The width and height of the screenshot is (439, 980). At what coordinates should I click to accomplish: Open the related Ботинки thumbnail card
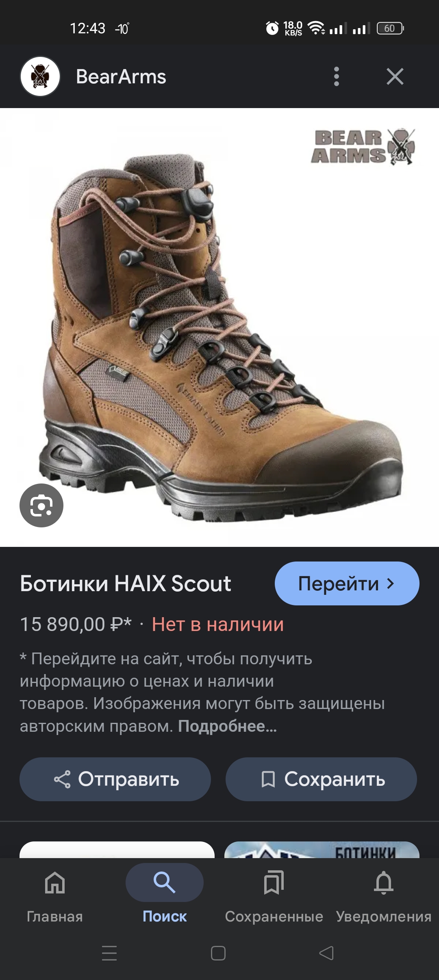click(322, 850)
